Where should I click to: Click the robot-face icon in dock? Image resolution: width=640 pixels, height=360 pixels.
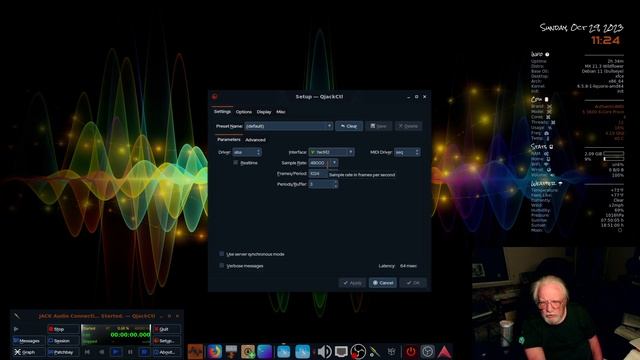(x=391, y=351)
